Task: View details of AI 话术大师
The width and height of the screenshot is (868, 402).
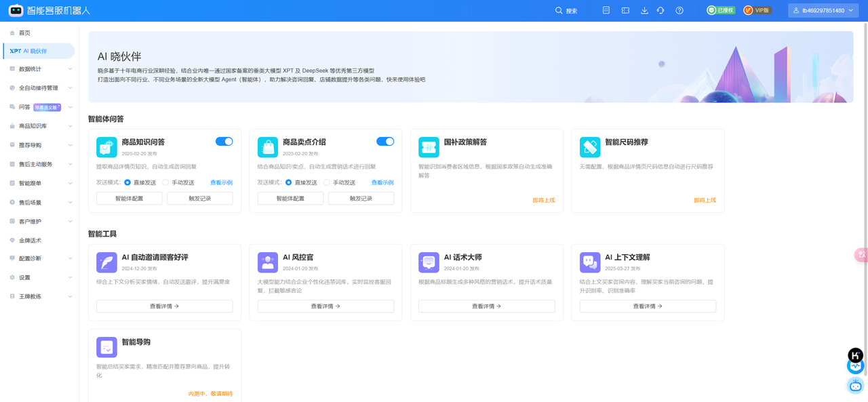Action: pyautogui.click(x=486, y=306)
